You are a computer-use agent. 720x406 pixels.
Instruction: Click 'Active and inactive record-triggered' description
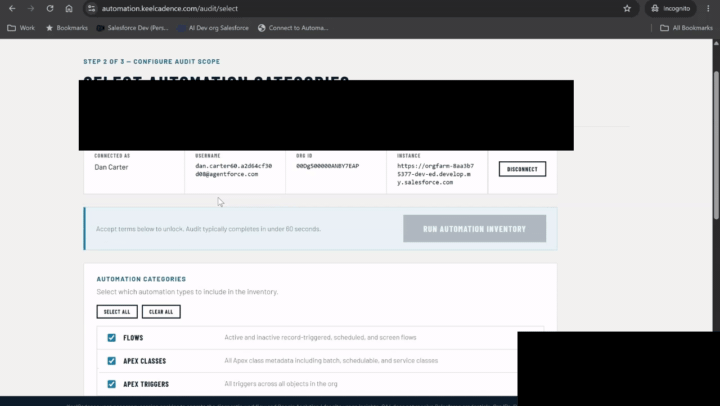click(x=320, y=338)
